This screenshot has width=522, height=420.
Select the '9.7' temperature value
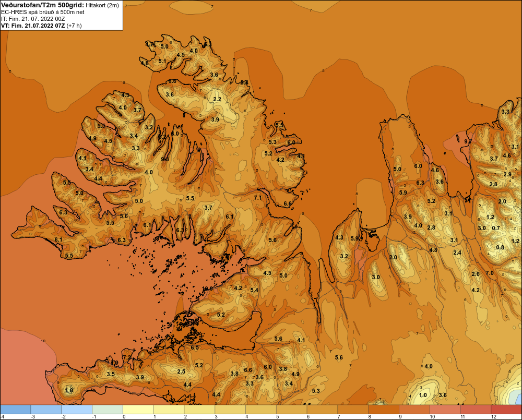(468, 141)
